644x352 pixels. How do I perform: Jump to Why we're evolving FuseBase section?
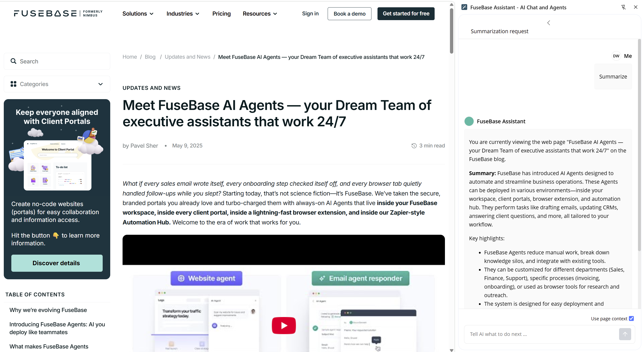(48, 310)
